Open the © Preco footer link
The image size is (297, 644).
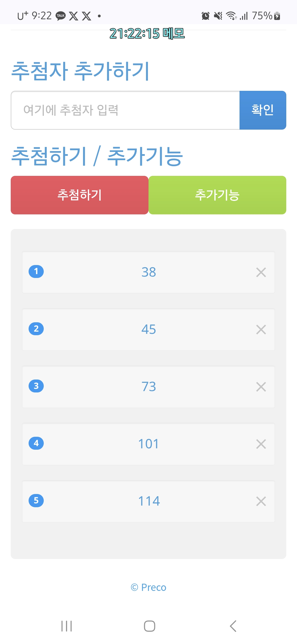[x=148, y=587]
